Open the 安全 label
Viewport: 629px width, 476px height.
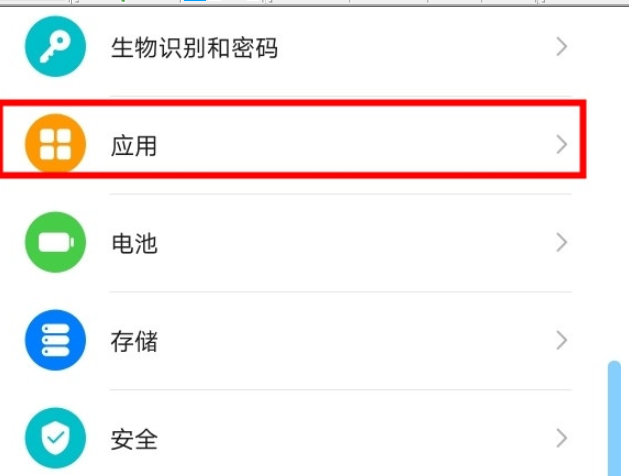click(134, 438)
